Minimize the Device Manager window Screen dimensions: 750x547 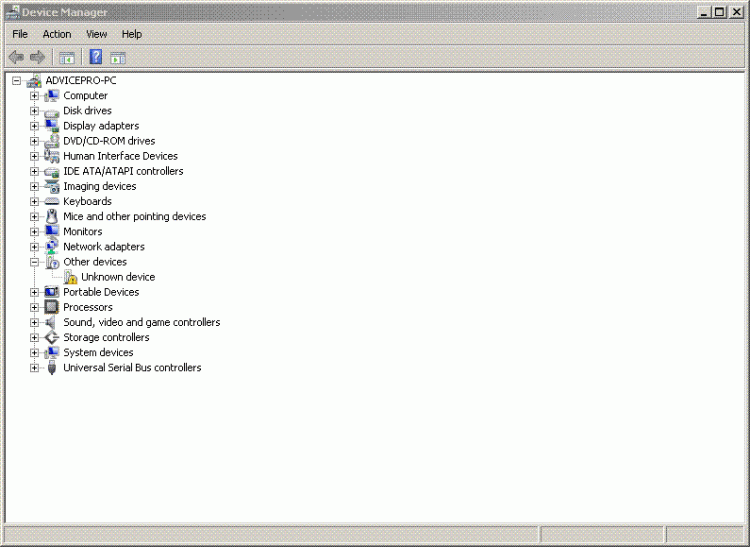click(x=704, y=12)
